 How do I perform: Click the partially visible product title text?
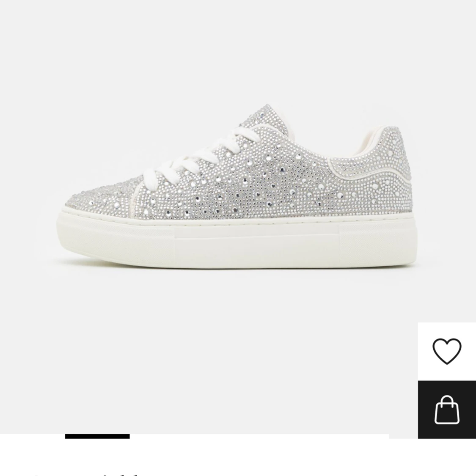pyautogui.click(x=85, y=474)
